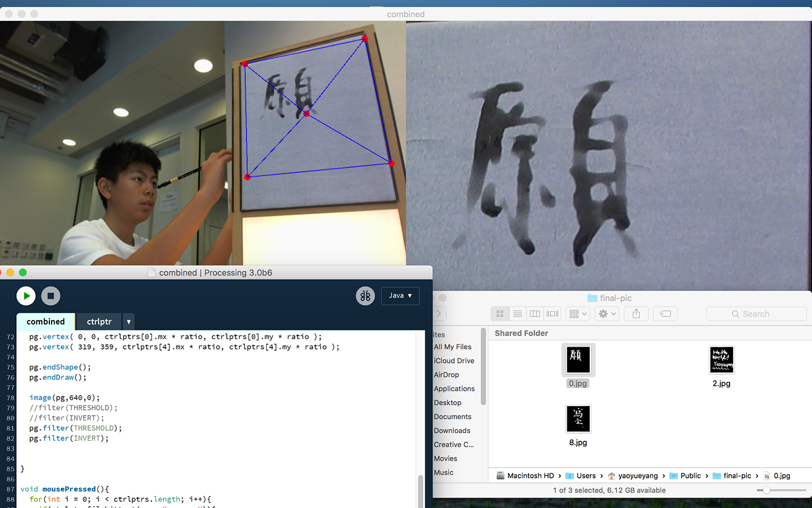Click the Finder Share button
812x508 pixels.
pyautogui.click(x=636, y=314)
